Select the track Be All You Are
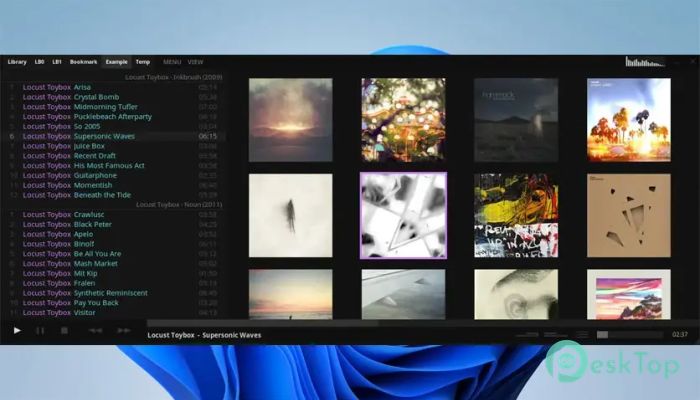The width and height of the screenshot is (700, 400). (x=114, y=254)
